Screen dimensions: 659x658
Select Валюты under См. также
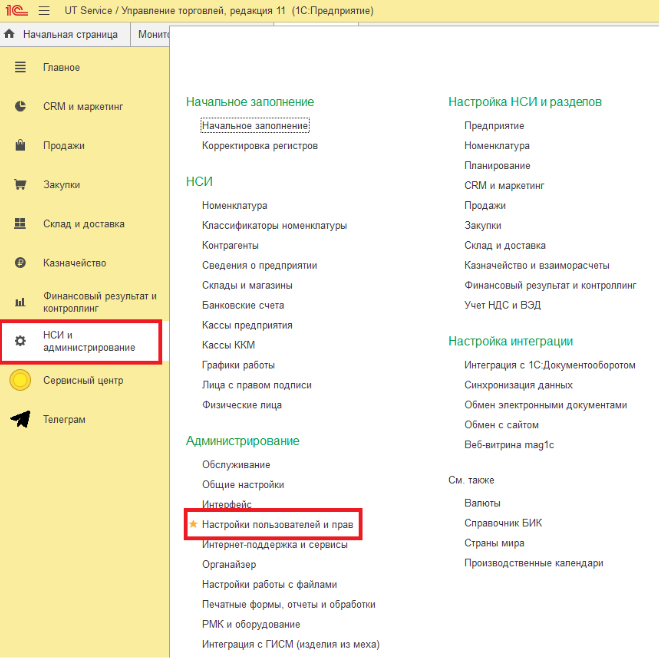coord(482,503)
